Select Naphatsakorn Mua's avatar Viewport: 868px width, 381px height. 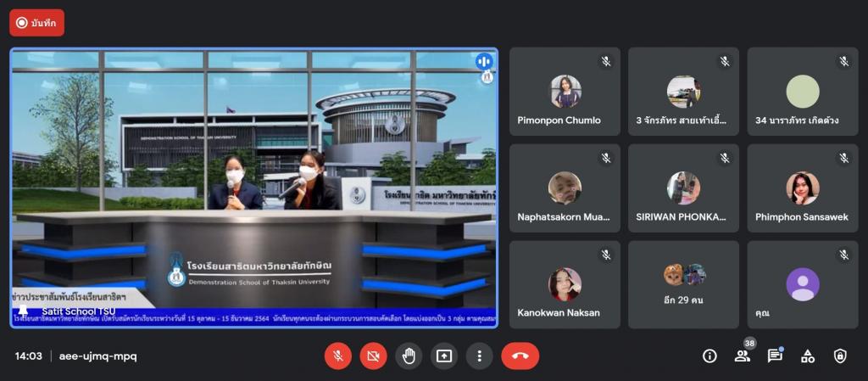(x=565, y=188)
